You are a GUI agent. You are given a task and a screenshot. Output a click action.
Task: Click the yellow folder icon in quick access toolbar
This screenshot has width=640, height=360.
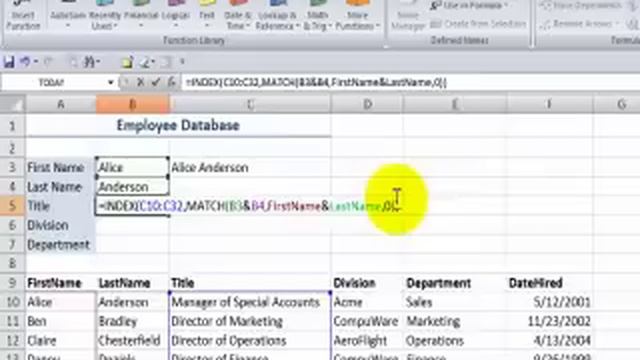pyautogui.click(x=127, y=62)
